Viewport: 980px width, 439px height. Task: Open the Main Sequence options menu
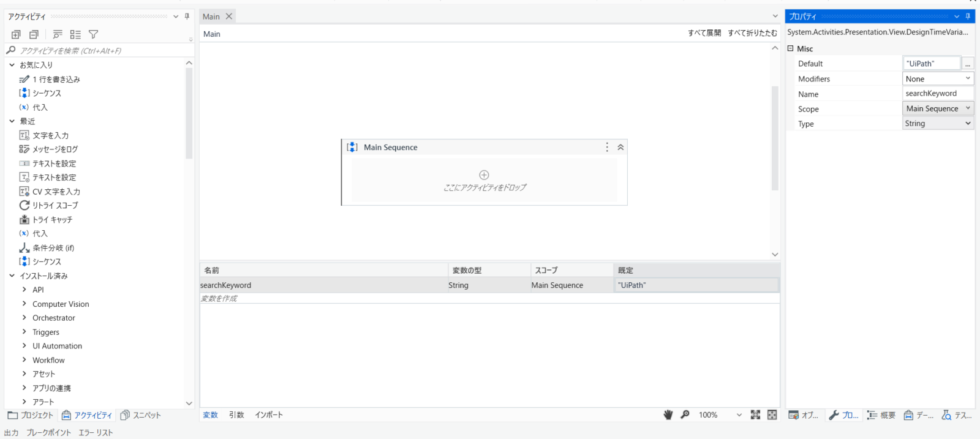click(x=607, y=147)
